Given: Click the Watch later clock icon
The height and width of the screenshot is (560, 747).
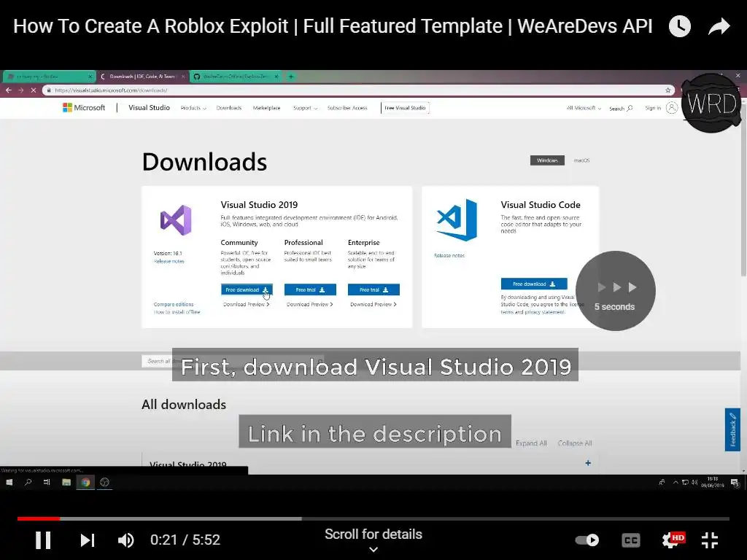Looking at the screenshot, I should (679, 26).
